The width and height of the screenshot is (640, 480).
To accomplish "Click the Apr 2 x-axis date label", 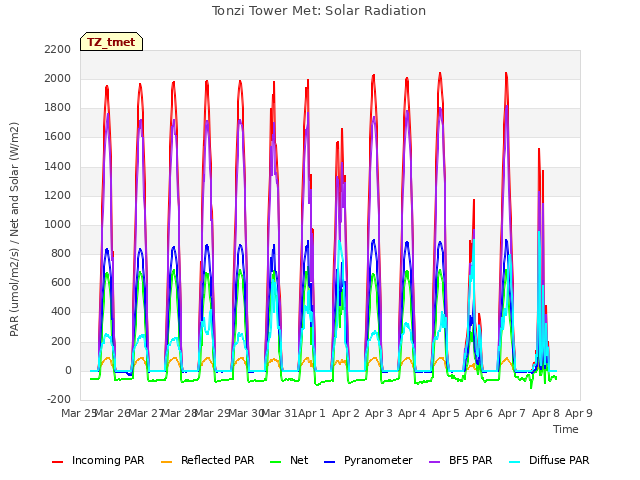I will point(345,413).
